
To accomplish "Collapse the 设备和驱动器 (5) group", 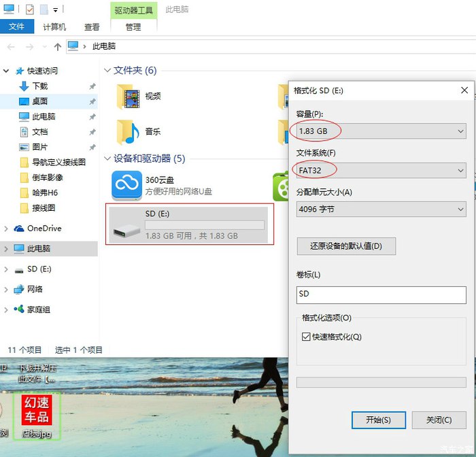I will (x=107, y=158).
